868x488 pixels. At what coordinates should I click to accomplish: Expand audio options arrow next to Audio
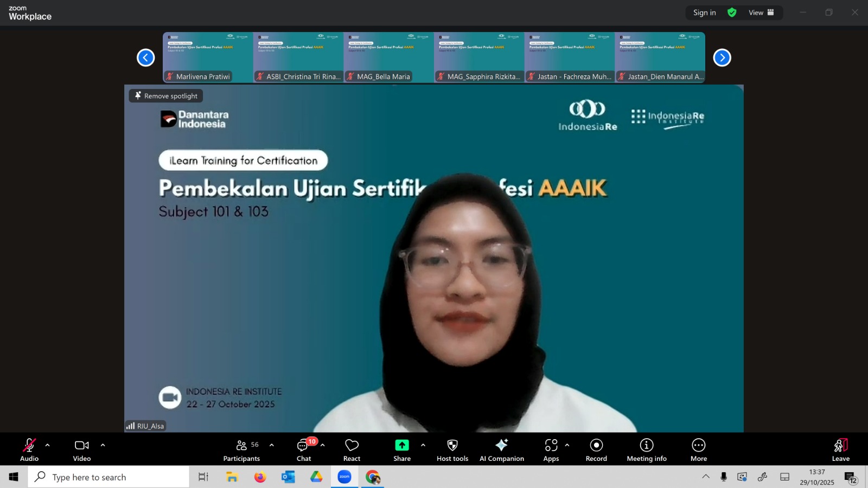[x=48, y=445]
